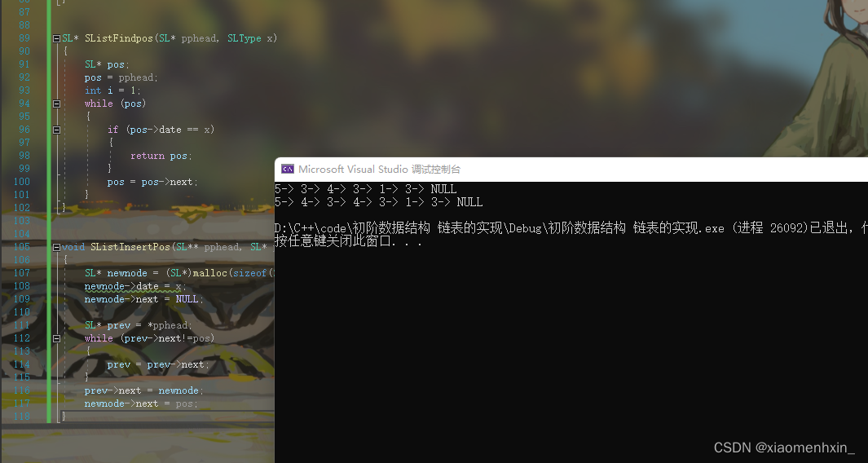Click the SListFindpos function name on line 89

click(118, 38)
